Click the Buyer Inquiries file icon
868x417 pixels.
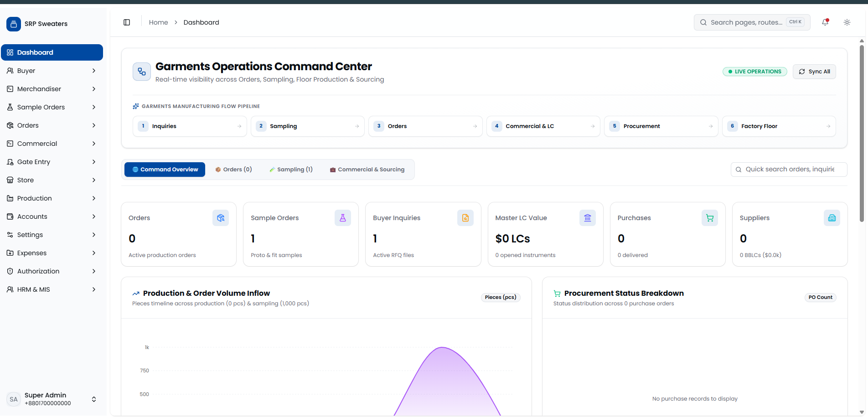pos(465,218)
